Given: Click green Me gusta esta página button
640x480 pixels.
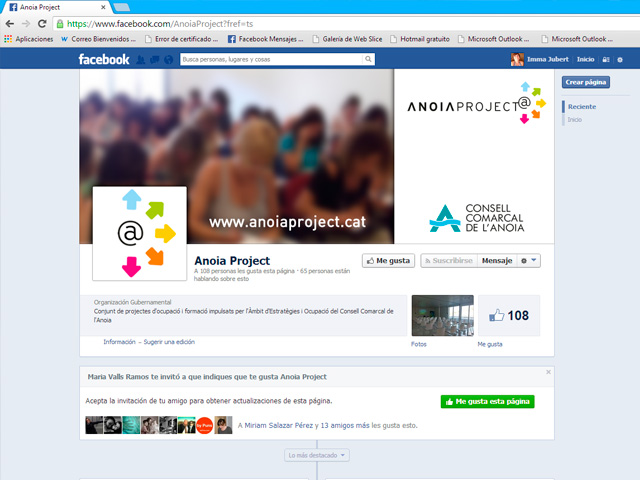Looking at the screenshot, I should (487, 402).
